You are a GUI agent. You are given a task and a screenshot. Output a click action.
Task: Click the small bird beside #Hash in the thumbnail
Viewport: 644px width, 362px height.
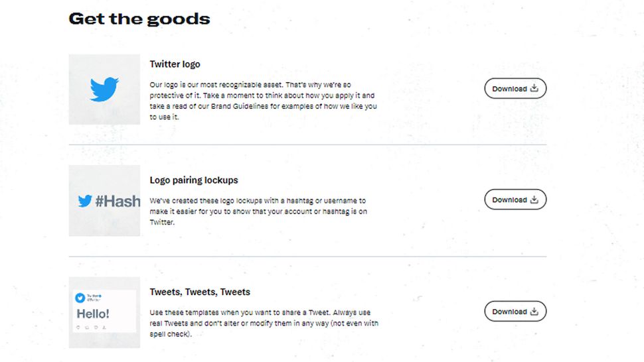point(84,201)
